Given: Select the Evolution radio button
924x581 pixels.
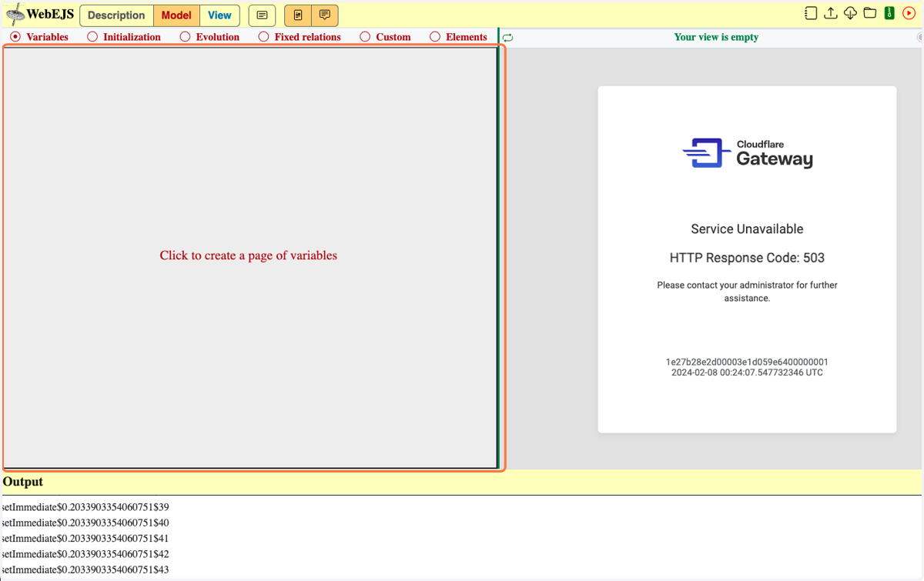Looking at the screenshot, I should pyautogui.click(x=185, y=37).
